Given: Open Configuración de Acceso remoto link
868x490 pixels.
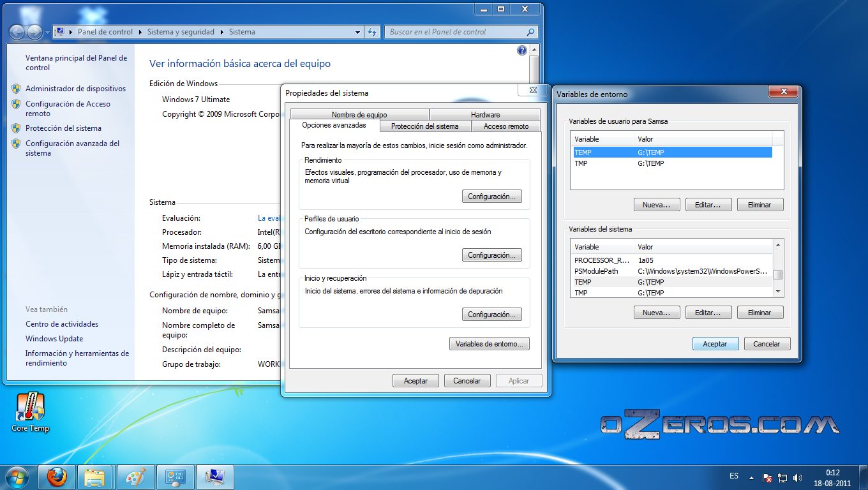Looking at the screenshot, I should coord(68,108).
